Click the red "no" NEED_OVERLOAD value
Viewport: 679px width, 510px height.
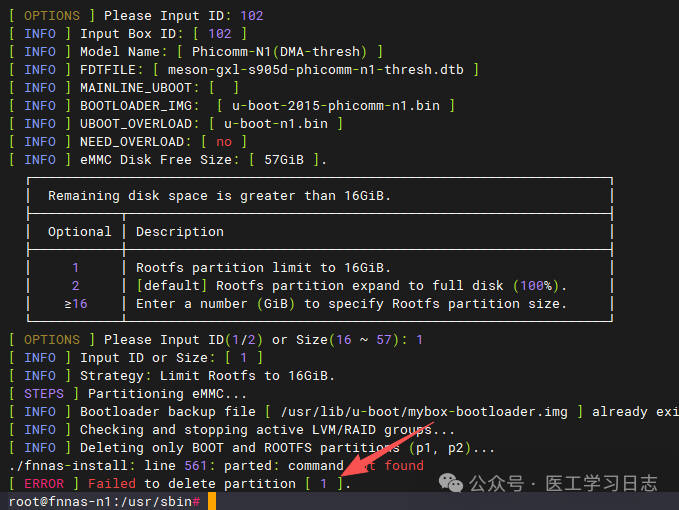click(224, 142)
